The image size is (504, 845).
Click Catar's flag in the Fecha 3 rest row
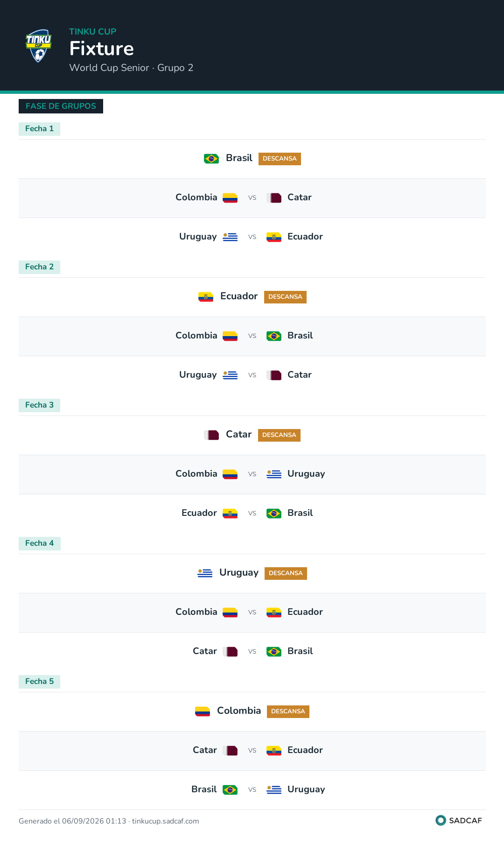tap(211, 435)
